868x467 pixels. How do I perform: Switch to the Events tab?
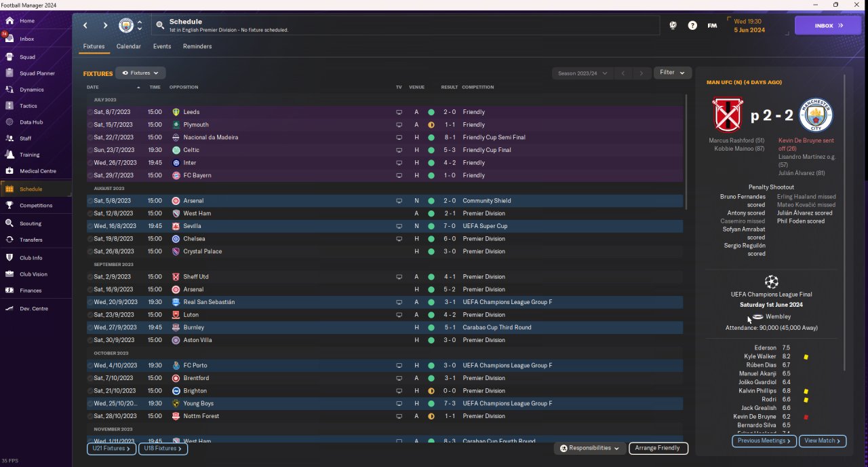(x=162, y=47)
